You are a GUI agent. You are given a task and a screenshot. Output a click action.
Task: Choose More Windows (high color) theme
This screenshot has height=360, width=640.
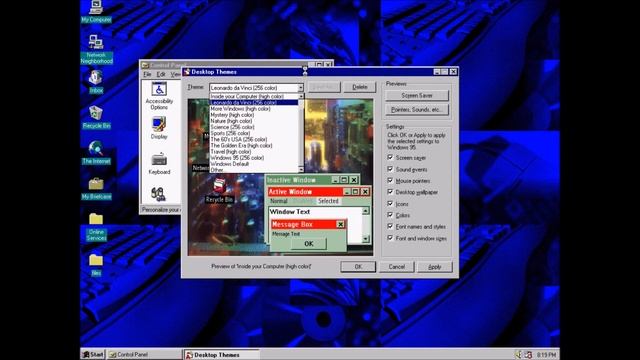coord(254,109)
